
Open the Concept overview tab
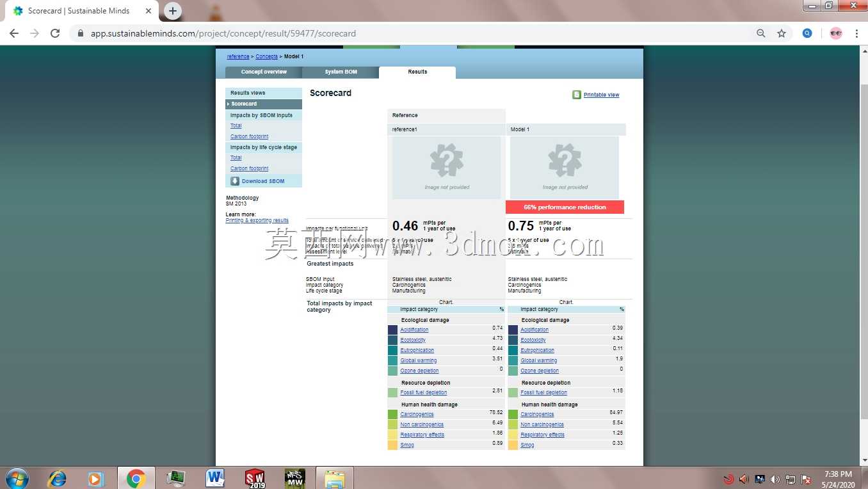[264, 72]
